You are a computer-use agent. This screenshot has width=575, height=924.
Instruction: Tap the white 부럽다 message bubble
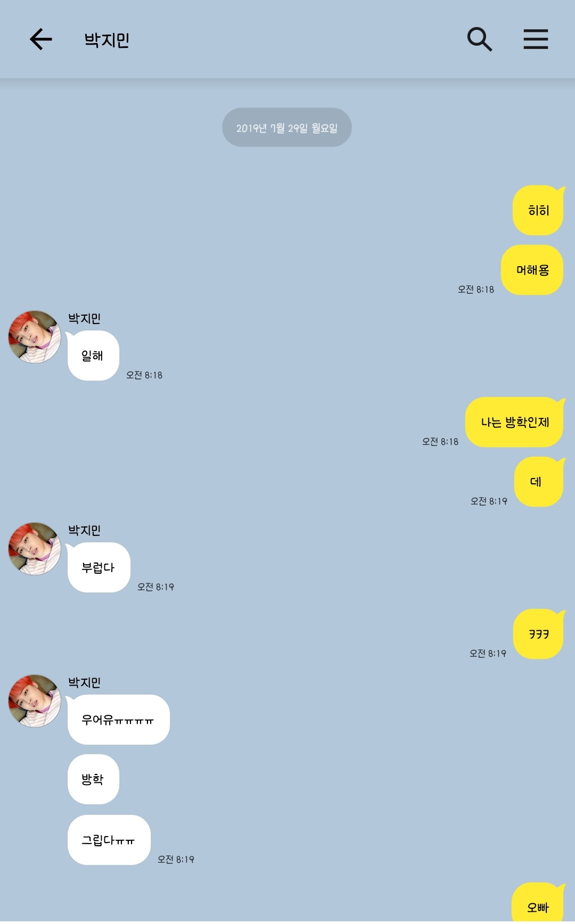pyautogui.click(x=98, y=567)
